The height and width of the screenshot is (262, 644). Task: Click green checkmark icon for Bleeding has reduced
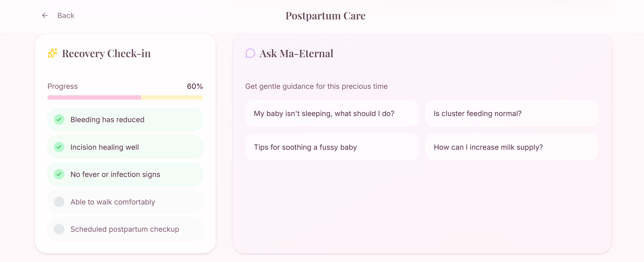tap(59, 119)
